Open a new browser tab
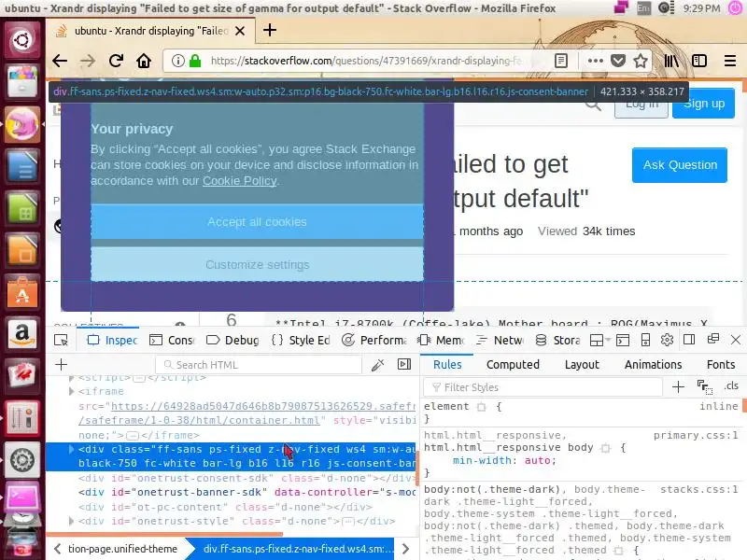 (270, 31)
